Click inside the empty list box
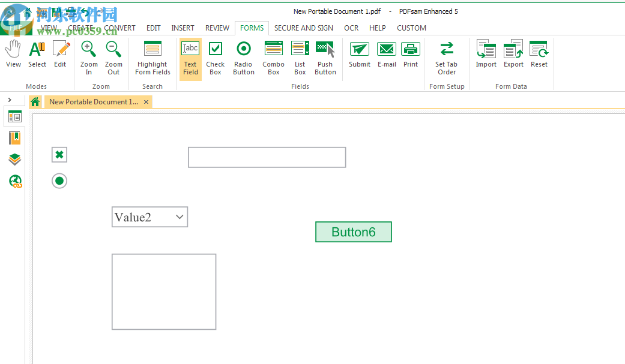The image size is (625, 364). [x=164, y=292]
